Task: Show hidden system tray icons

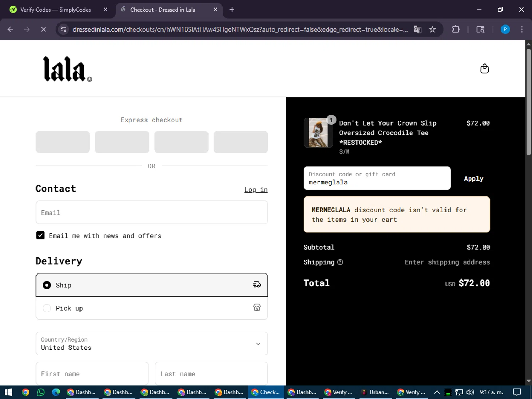Action: 437,392
